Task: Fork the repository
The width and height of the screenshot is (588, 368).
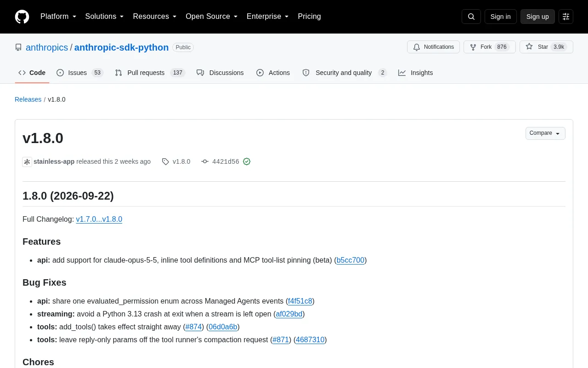Action: tap(490, 47)
